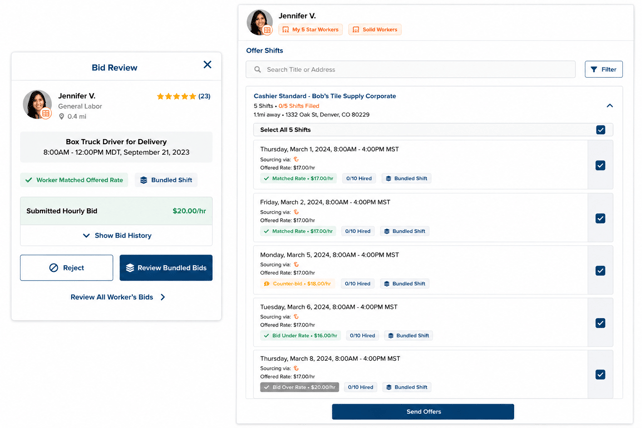Uncheck the Thursday, March 1 shift checkbox
Image resolution: width=642 pixels, height=428 pixels.
pyautogui.click(x=600, y=165)
